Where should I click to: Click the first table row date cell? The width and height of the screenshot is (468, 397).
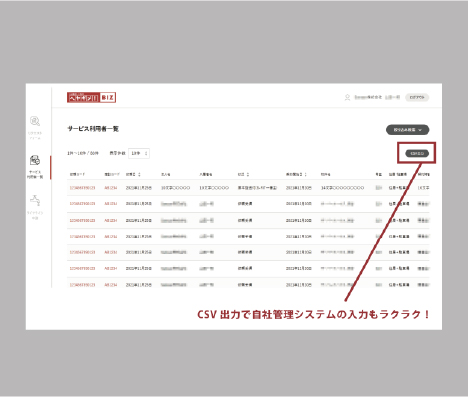click(139, 188)
